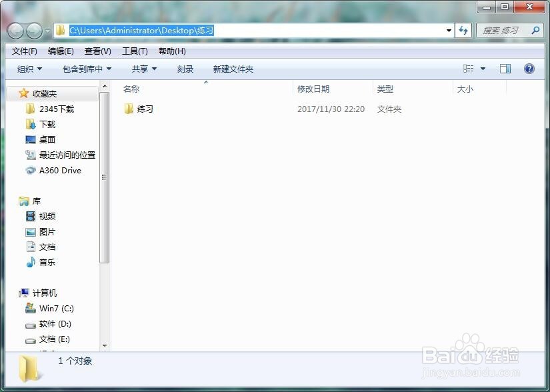Click the Back navigation arrow
Viewport: 550px width, 392px height.
tap(15, 30)
